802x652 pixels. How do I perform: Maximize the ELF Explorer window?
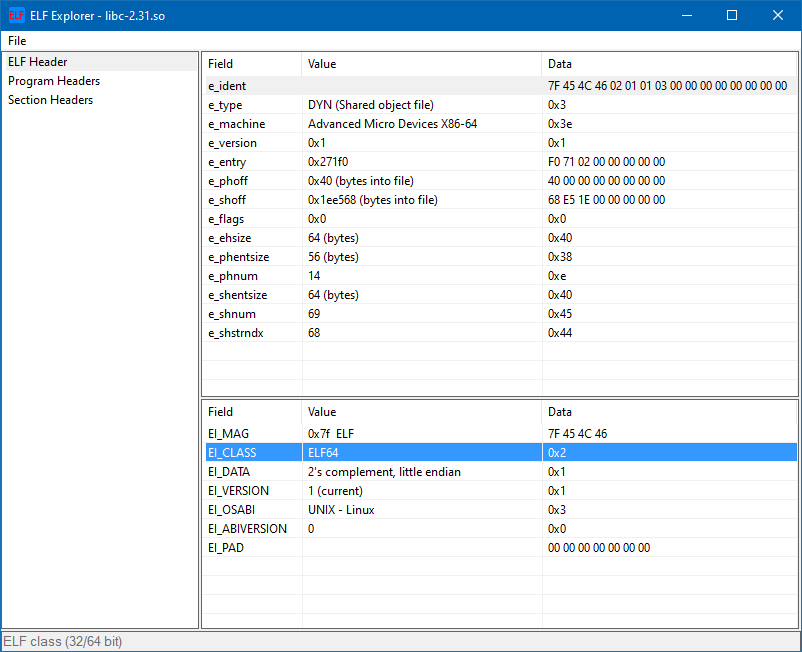(x=732, y=15)
